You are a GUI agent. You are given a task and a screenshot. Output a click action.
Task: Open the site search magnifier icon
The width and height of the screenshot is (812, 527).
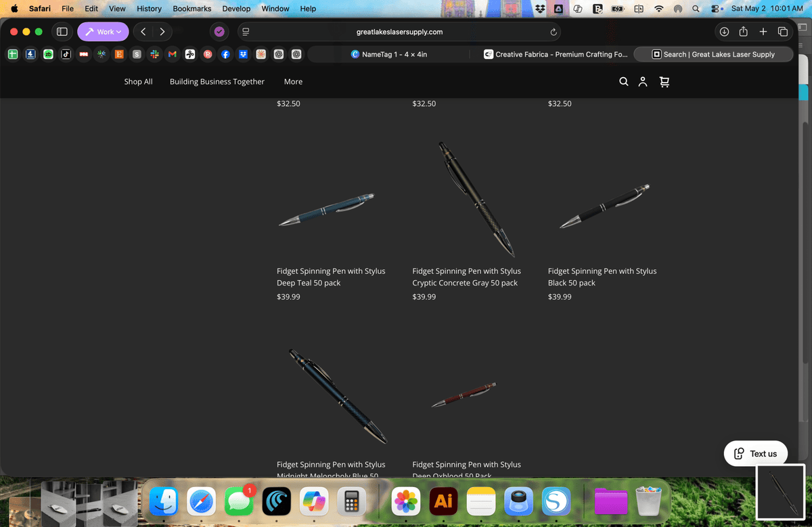point(624,81)
